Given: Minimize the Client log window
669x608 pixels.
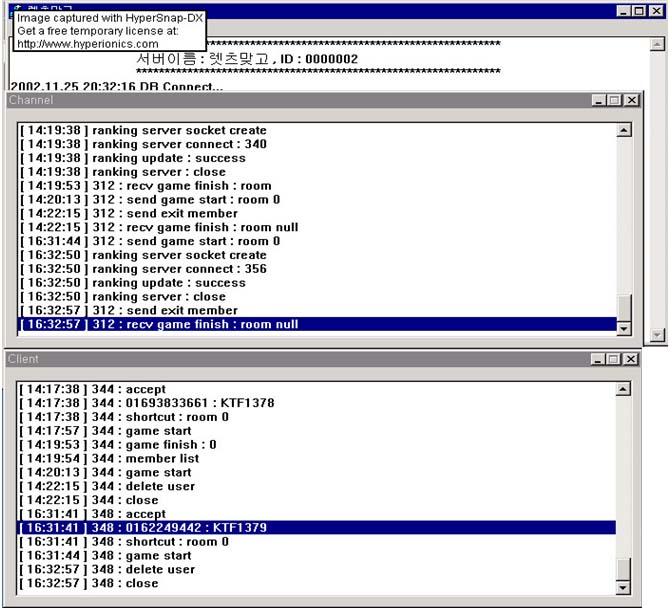Looking at the screenshot, I should 598,358.
